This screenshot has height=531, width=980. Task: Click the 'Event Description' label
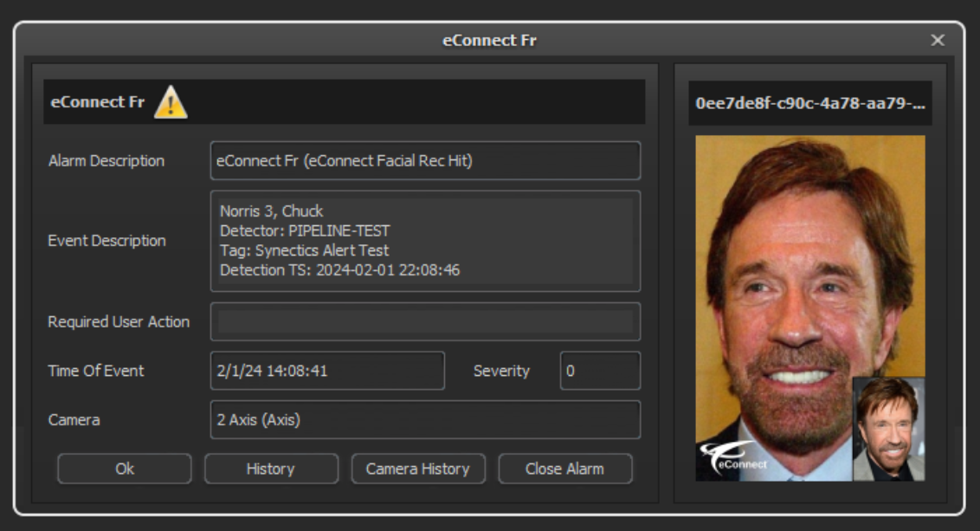tap(106, 241)
